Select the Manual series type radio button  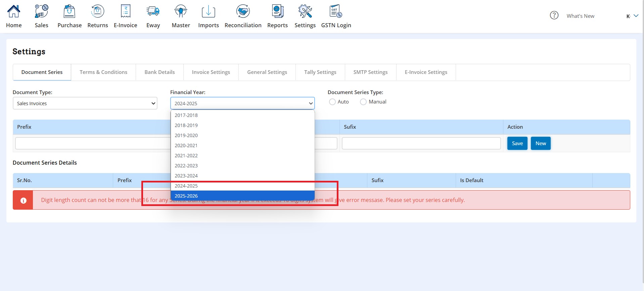[x=363, y=102]
